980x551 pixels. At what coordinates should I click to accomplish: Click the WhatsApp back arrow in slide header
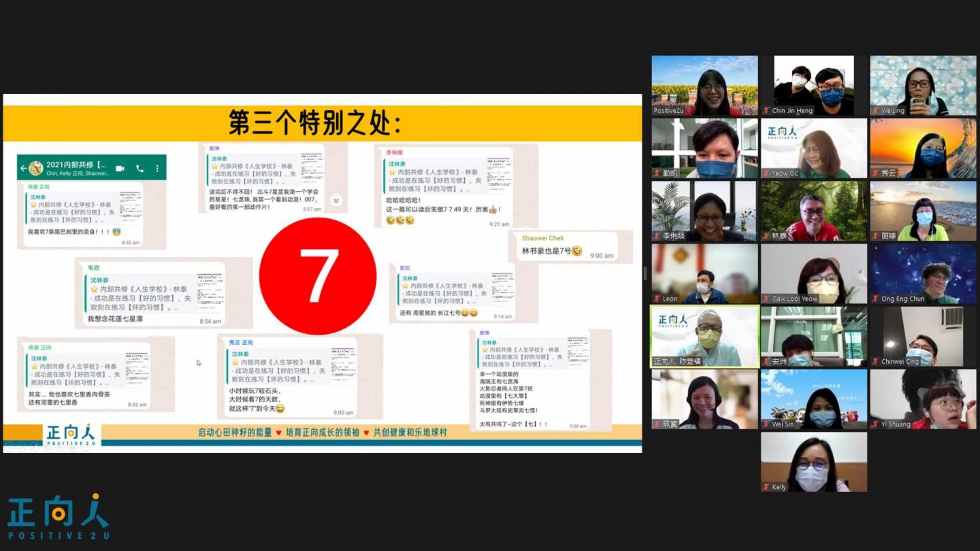coord(24,168)
